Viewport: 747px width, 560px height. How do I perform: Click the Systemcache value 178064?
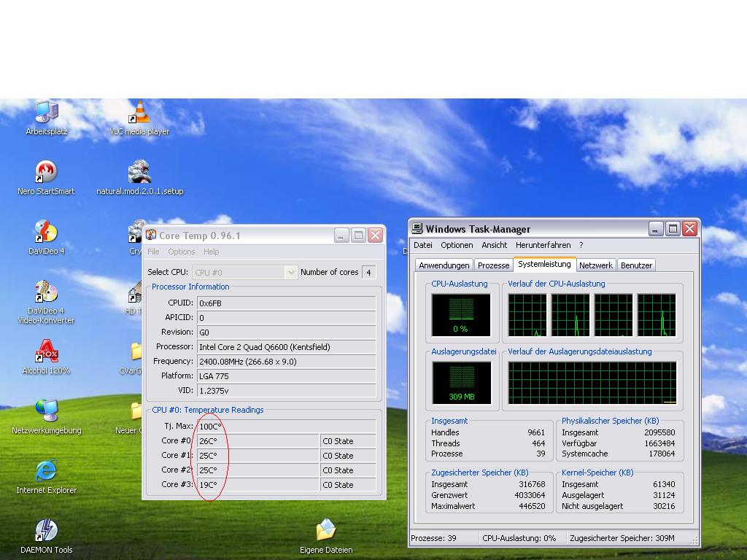pyautogui.click(x=662, y=454)
